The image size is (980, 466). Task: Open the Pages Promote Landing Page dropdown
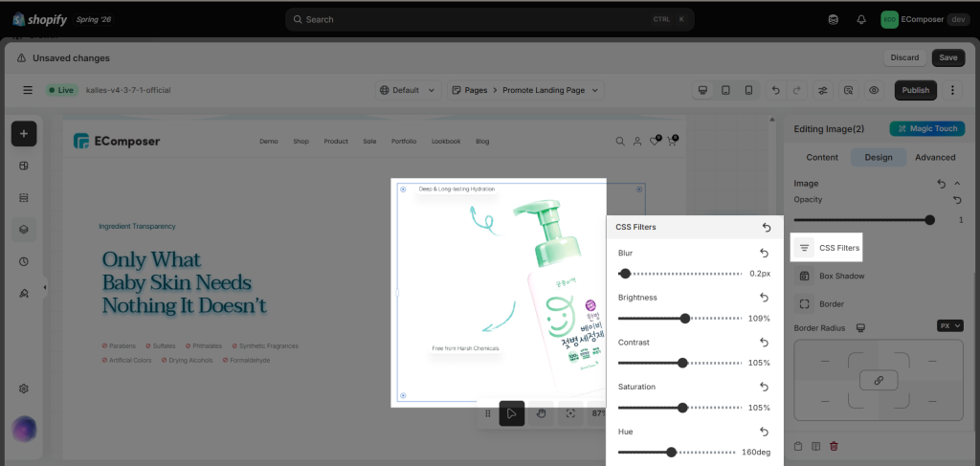coord(525,90)
